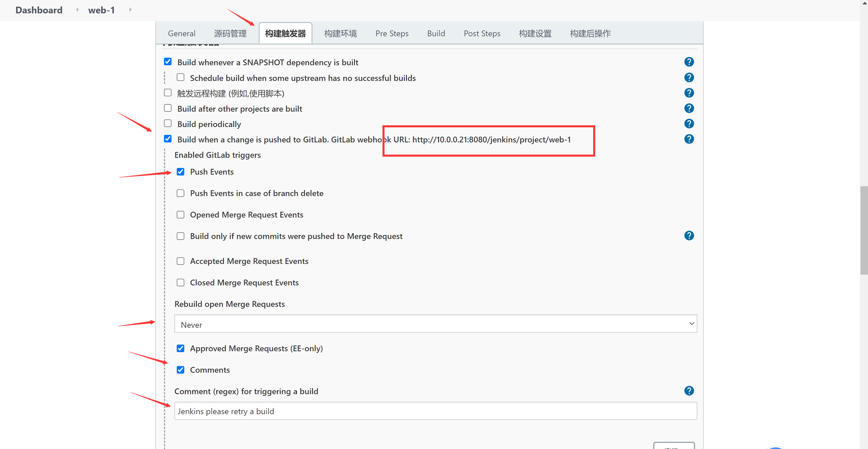Click help icon beside 触发远程构建 option

click(x=689, y=93)
